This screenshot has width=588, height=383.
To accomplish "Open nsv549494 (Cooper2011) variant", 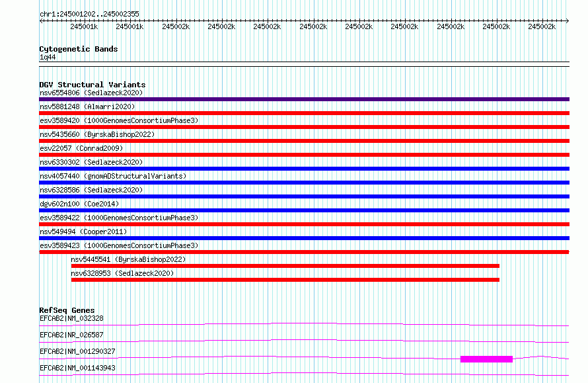I will [83, 232].
